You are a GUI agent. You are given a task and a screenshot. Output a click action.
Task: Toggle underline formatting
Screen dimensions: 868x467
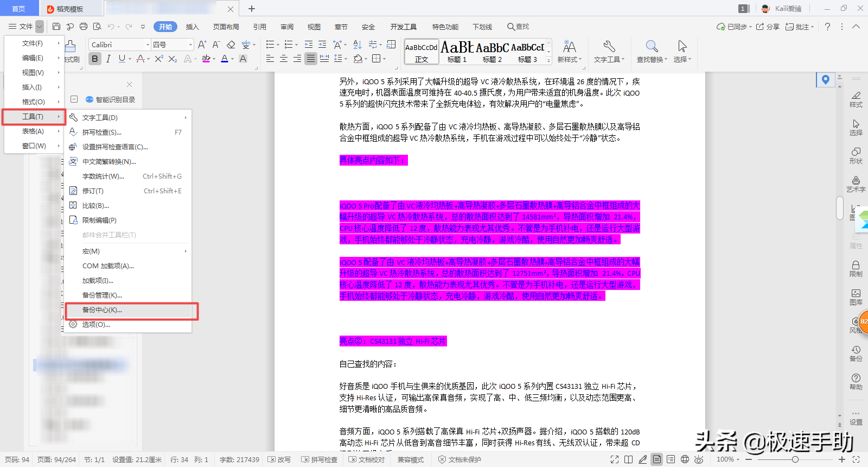[122, 59]
